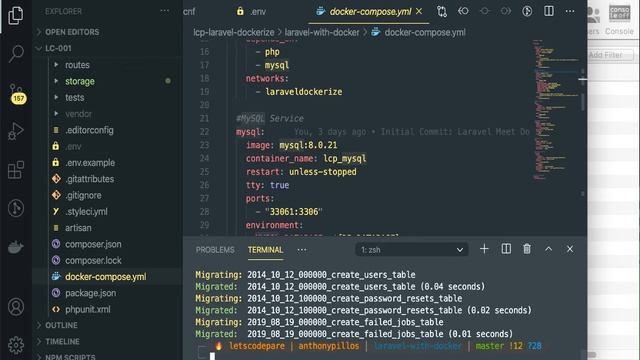Go to previous change arrow icon

[x=463, y=11]
